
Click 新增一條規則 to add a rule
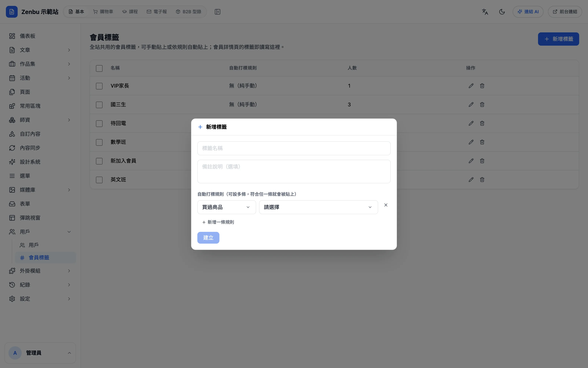point(218,222)
